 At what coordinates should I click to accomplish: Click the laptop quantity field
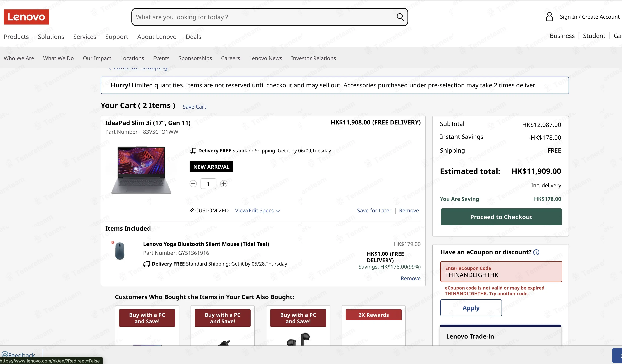click(208, 184)
